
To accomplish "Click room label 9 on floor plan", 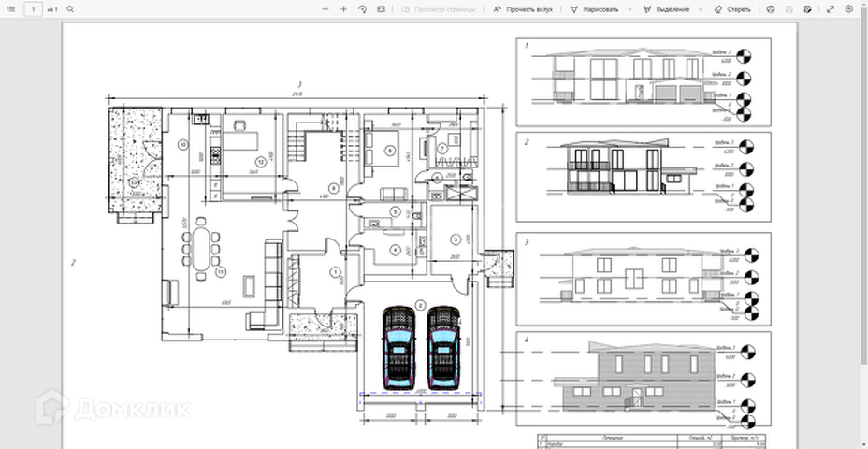I will pos(333,188).
